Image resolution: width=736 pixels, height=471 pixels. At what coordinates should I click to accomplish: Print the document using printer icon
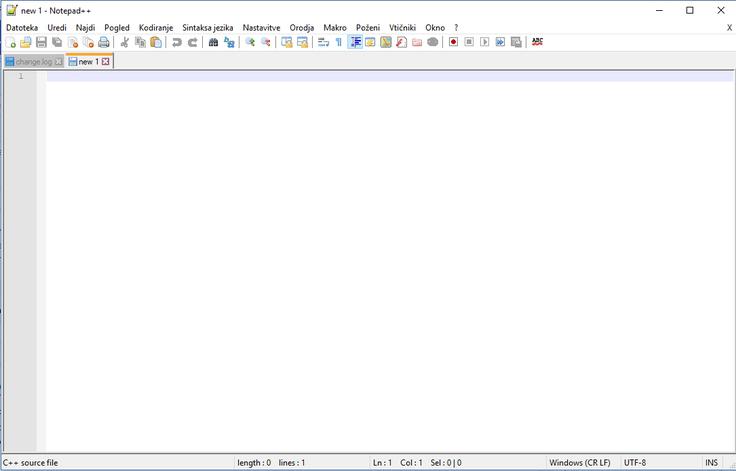104,42
